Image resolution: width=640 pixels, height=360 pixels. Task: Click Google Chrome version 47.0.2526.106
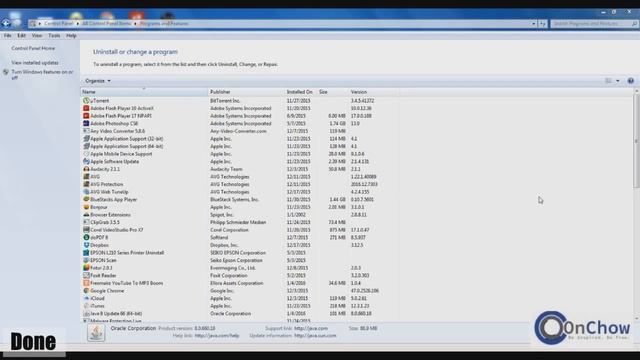(x=364, y=291)
